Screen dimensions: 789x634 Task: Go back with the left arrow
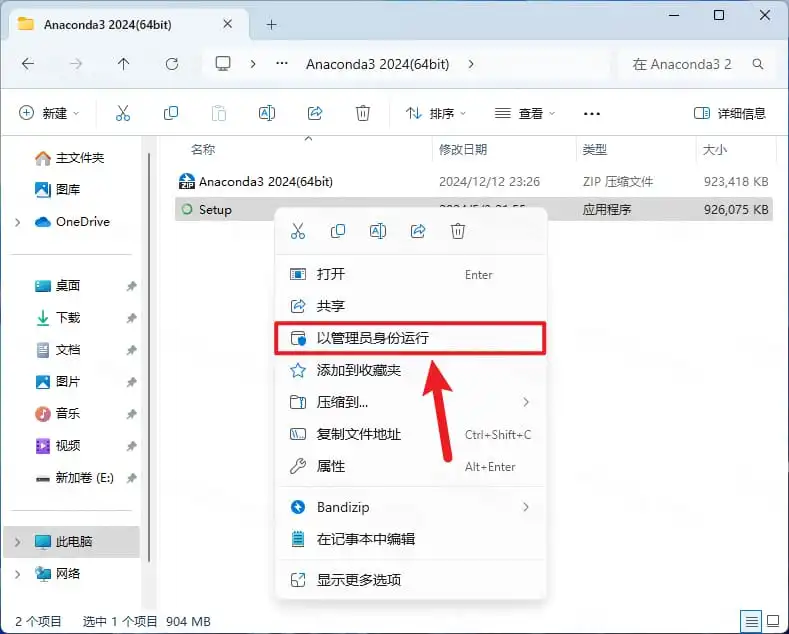click(28, 64)
